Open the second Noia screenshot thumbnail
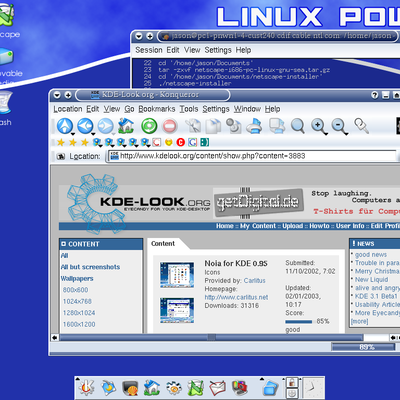Viewport: 400px width, 400px height. 177,311
